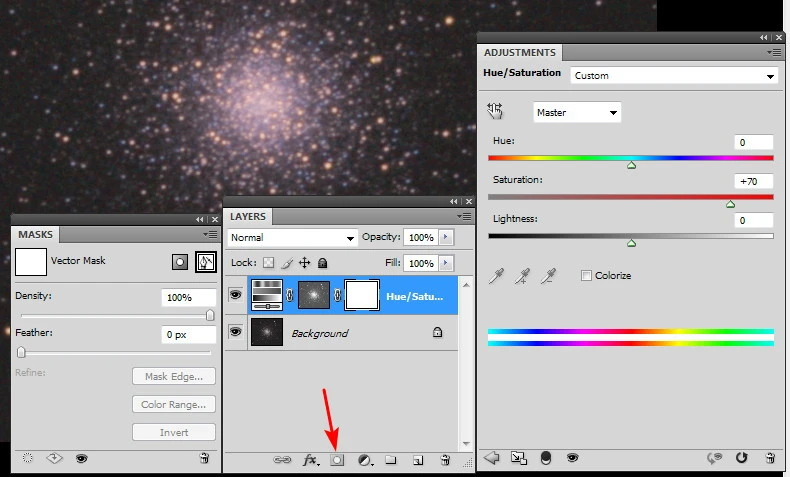Clip adjustment to layer below icon

coord(545,458)
